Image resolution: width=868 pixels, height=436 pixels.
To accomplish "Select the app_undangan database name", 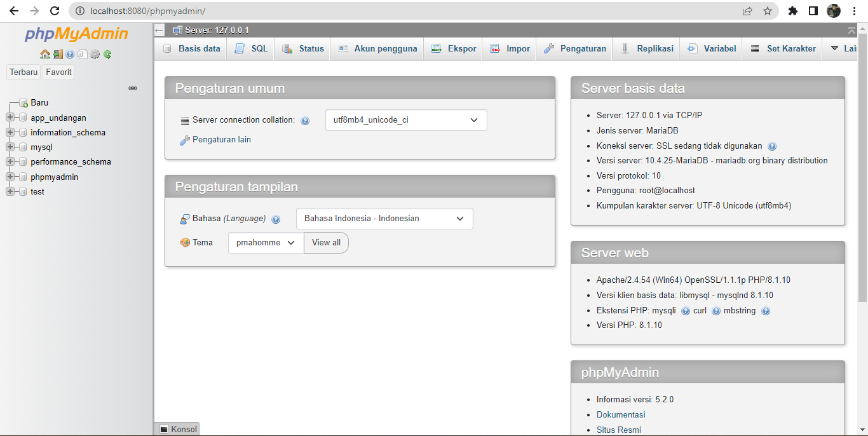I will tap(58, 118).
